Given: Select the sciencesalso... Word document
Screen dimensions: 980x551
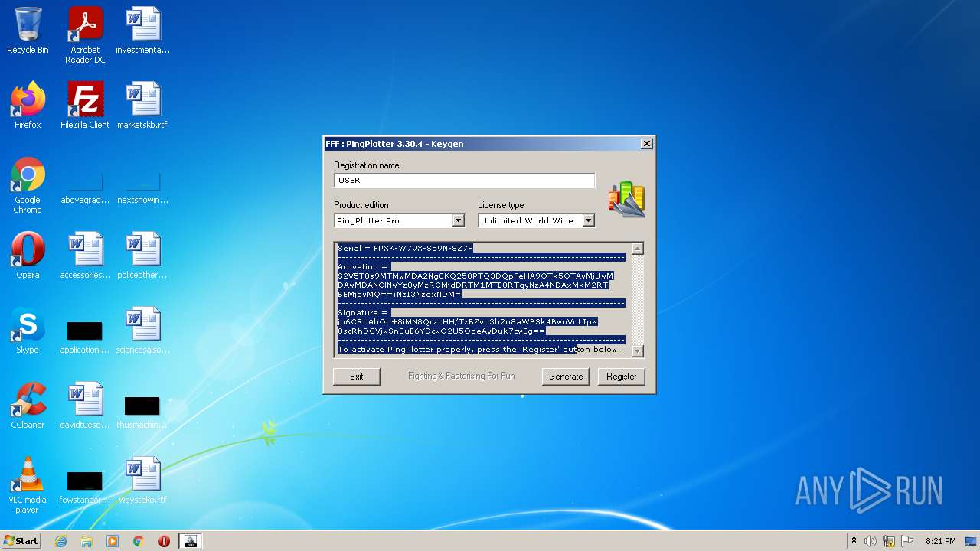Looking at the screenshot, I should pyautogui.click(x=142, y=331).
